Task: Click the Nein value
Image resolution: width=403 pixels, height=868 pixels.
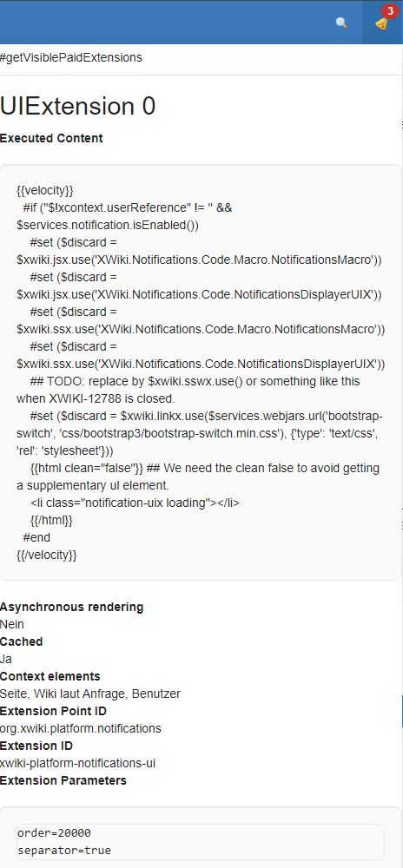Action: tap(11, 624)
